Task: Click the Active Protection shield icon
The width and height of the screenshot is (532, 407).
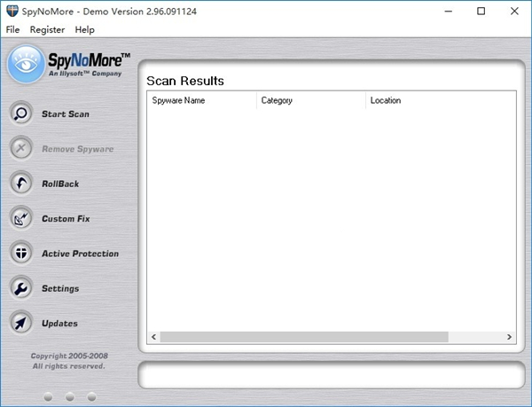Action: tap(21, 254)
